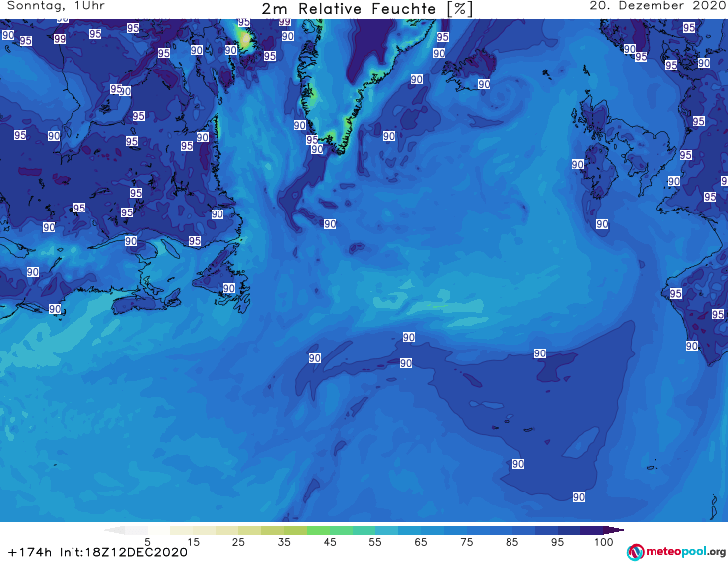
Task: Click the legend value 15 on color scale
Action: point(193,542)
